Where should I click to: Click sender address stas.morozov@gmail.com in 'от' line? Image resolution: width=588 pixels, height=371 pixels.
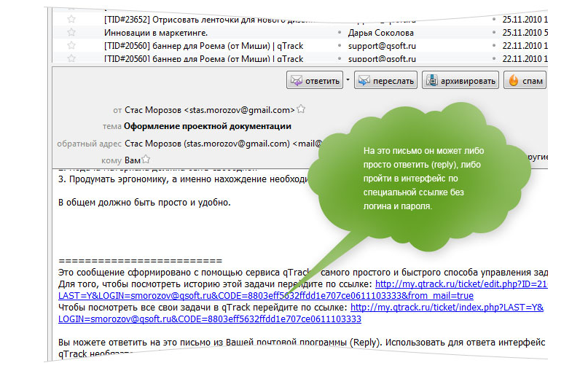click(239, 110)
